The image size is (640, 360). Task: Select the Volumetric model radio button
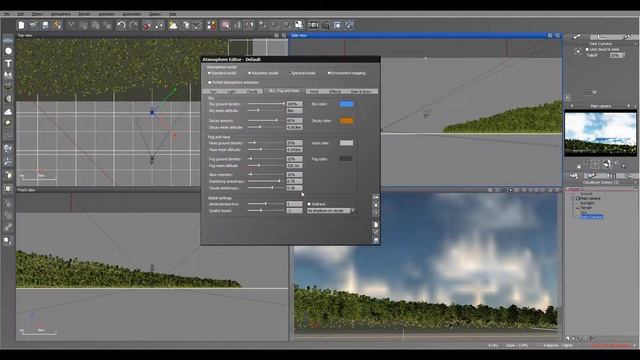[x=249, y=73]
